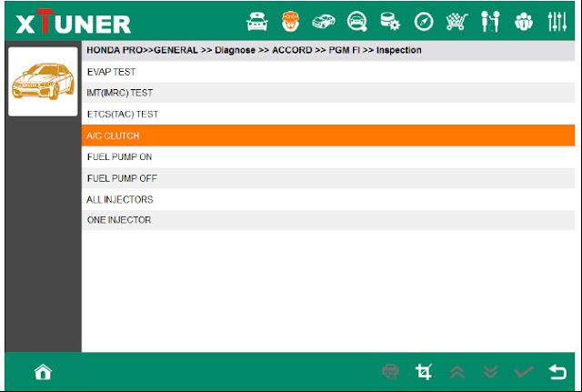Select ONE INJECTOR test

pos(328,220)
